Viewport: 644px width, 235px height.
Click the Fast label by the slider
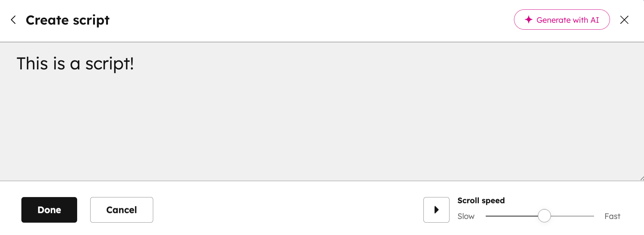pyautogui.click(x=612, y=216)
